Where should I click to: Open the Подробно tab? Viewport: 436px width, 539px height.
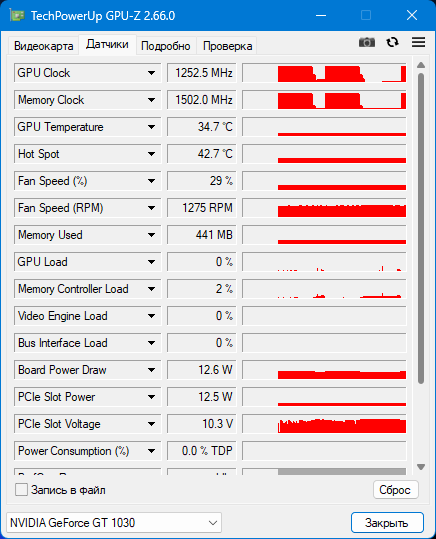click(x=166, y=46)
